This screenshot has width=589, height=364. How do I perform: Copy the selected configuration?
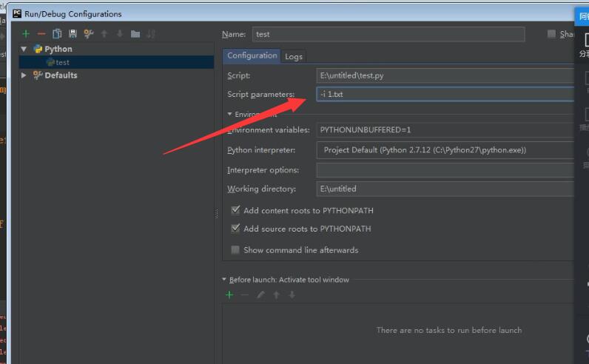point(57,34)
